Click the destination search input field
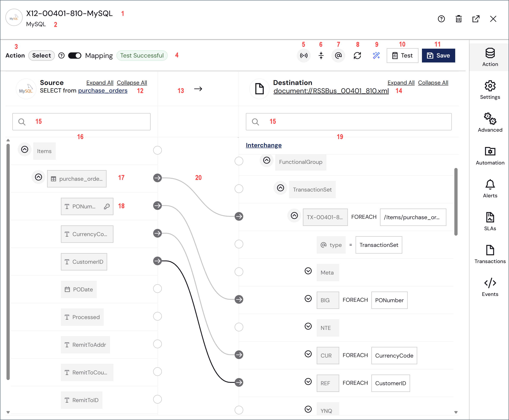509x420 pixels. click(x=348, y=122)
